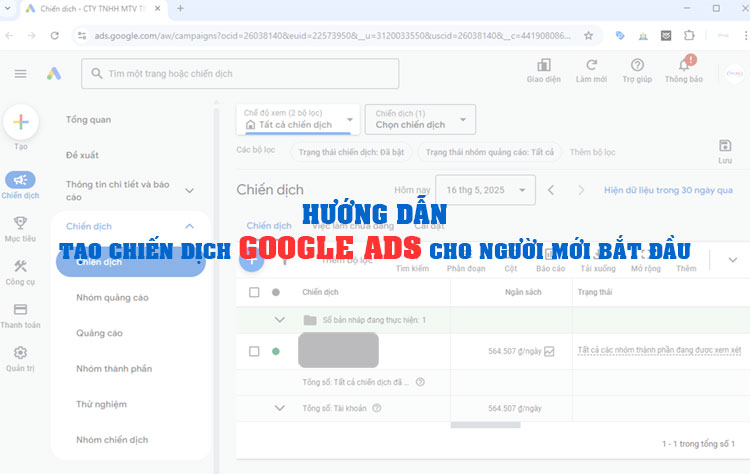Go to previous date range arrow
Image resolution: width=750 pixels, height=474 pixels.
point(551,190)
